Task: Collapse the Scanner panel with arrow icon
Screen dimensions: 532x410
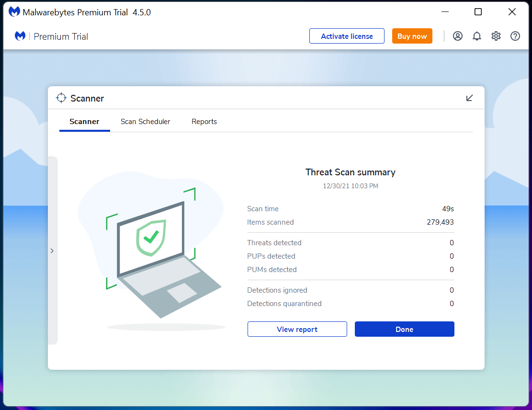Action: click(x=469, y=98)
